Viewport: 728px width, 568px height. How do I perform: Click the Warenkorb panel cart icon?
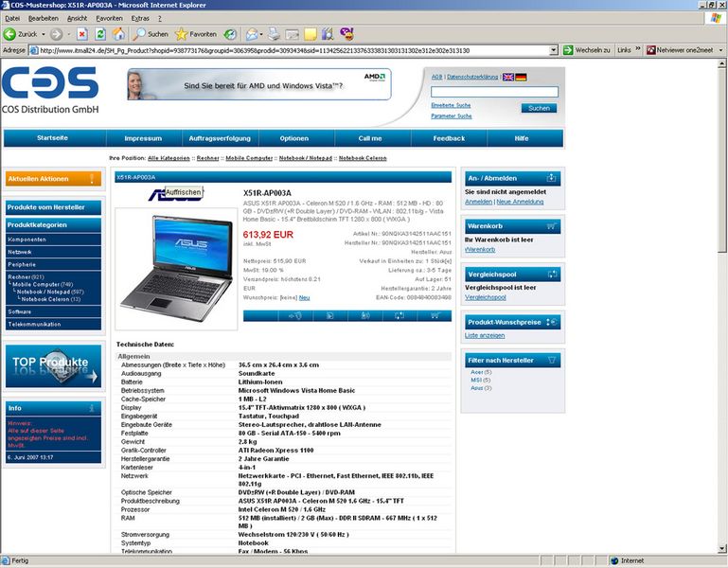[x=551, y=226]
